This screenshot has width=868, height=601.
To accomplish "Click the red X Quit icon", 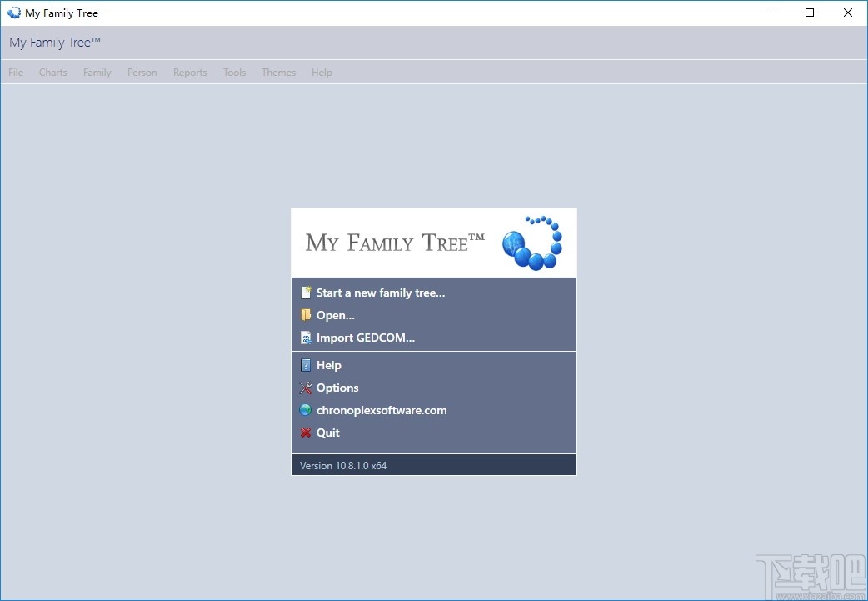I will [306, 433].
